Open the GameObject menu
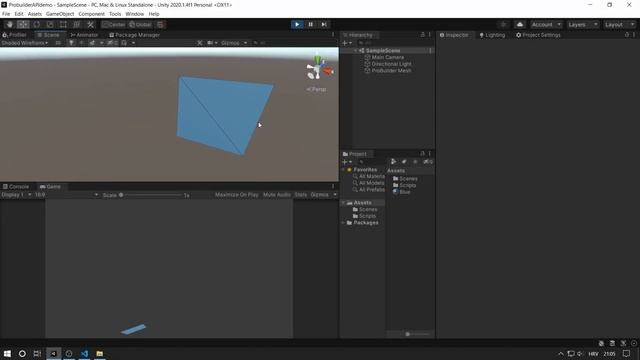 click(60, 14)
